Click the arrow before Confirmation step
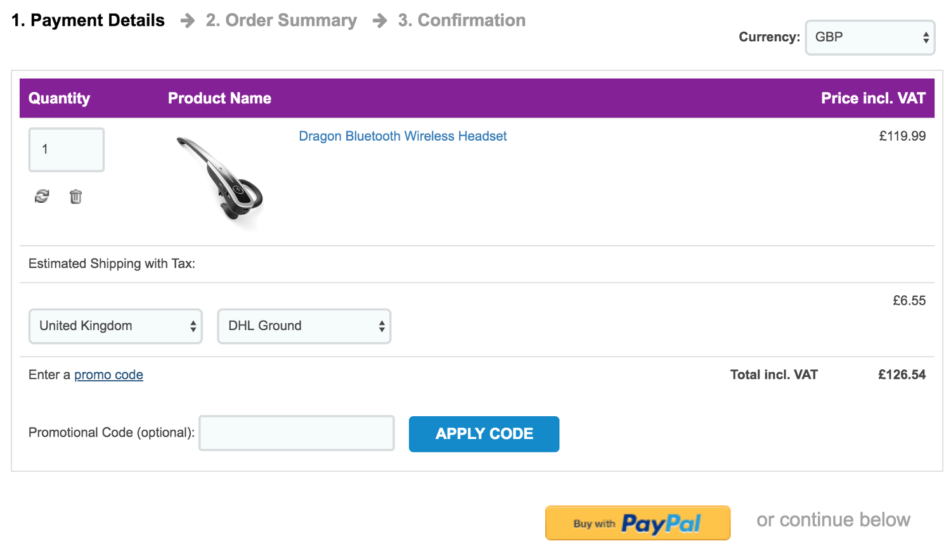The width and height of the screenshot is (951, 560). click(x=379, y=20)
